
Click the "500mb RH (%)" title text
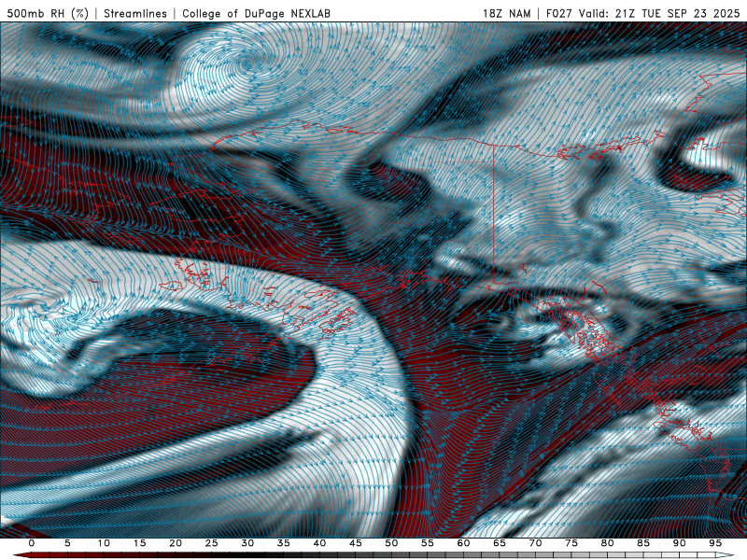pos(48,13)
